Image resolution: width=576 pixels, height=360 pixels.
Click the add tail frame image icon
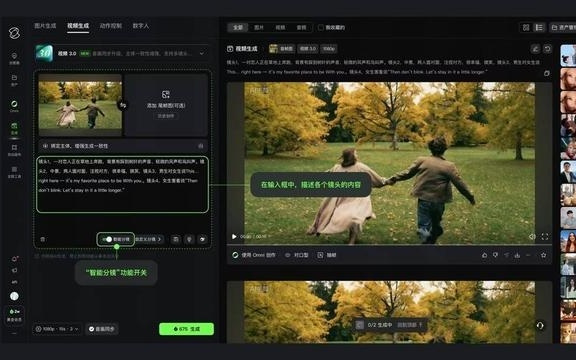pos(166,95)
